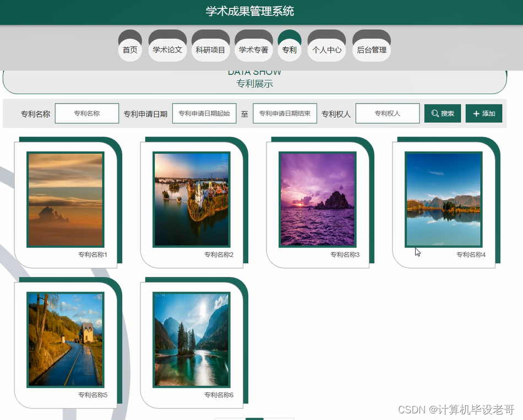Open the sunset clouds image of 专利名称1
The height and width of the screenshot is (420, 523).
(x=66, y=199)
